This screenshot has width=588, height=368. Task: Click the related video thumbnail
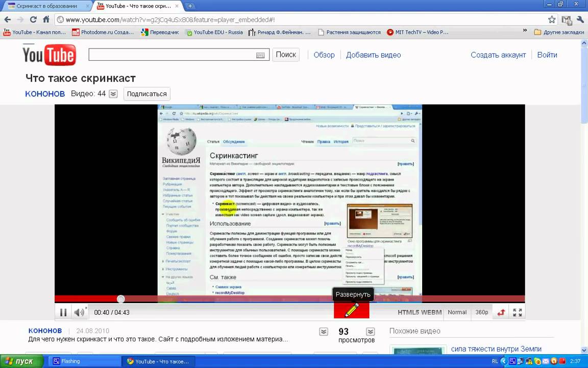418,350
